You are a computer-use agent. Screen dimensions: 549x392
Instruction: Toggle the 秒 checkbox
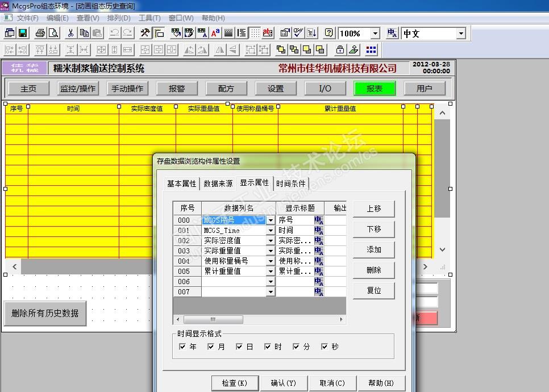(x=324, y=347)
